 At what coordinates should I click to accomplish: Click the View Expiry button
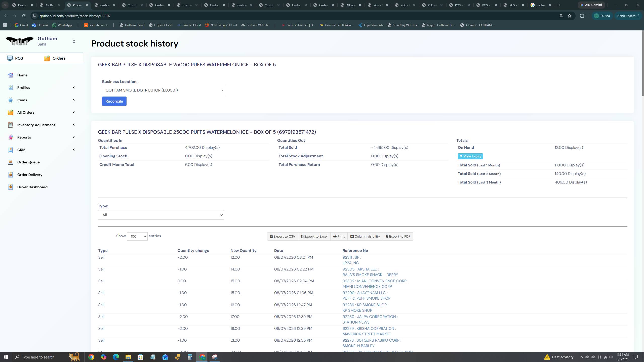[470, 156]
